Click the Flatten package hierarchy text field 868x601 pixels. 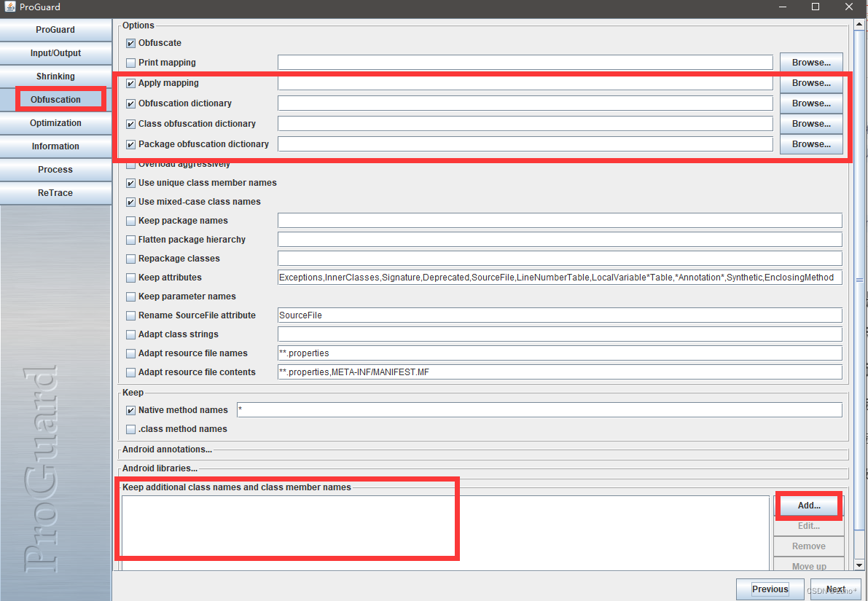point(560,240)
